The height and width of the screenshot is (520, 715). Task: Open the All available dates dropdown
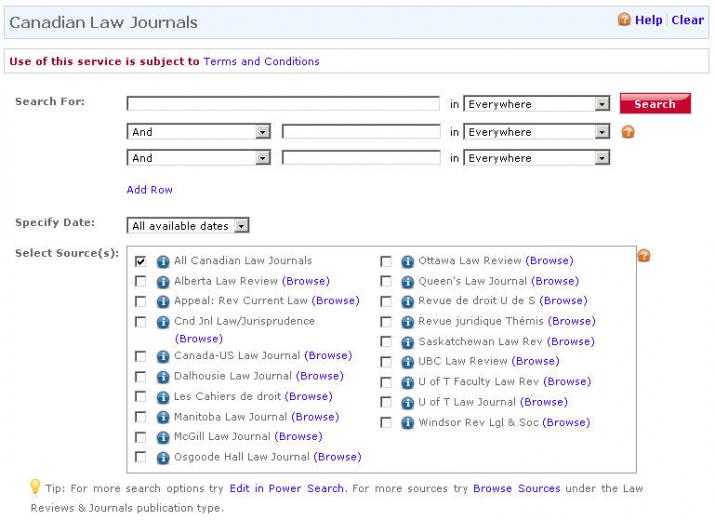pyautogui.click(x=188, y=225)
